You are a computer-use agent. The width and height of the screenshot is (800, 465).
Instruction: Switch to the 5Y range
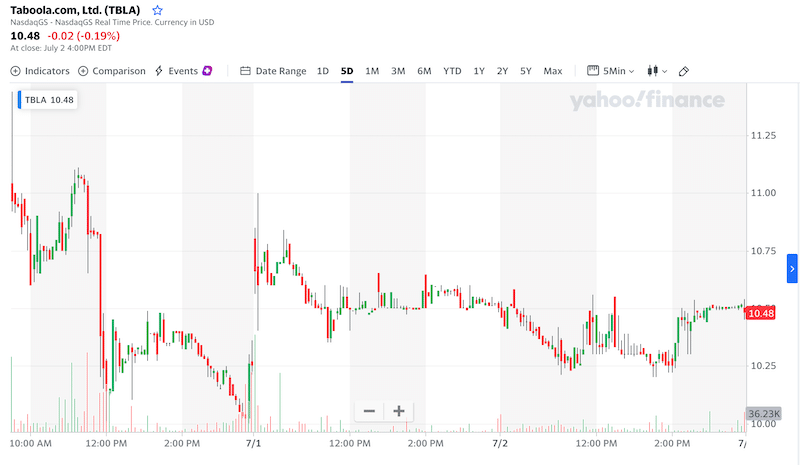526,71
